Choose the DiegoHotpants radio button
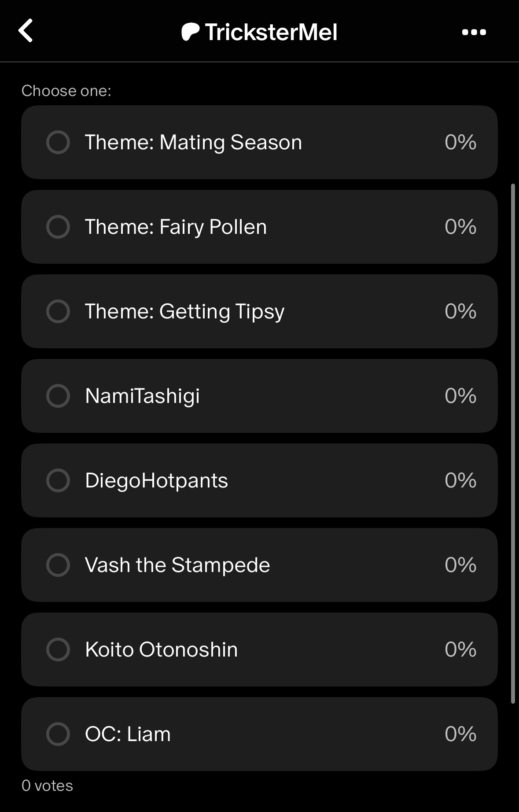The width and height of the screenshot is (519, 812). (x=58, y=480)
